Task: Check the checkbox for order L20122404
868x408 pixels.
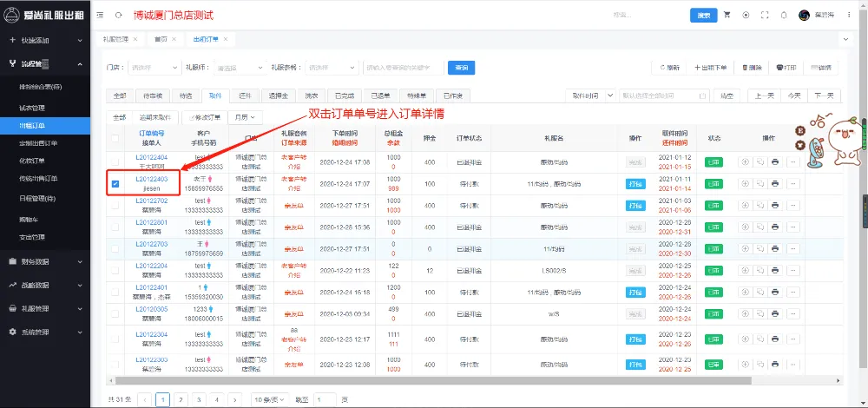Action: [115, 161]
